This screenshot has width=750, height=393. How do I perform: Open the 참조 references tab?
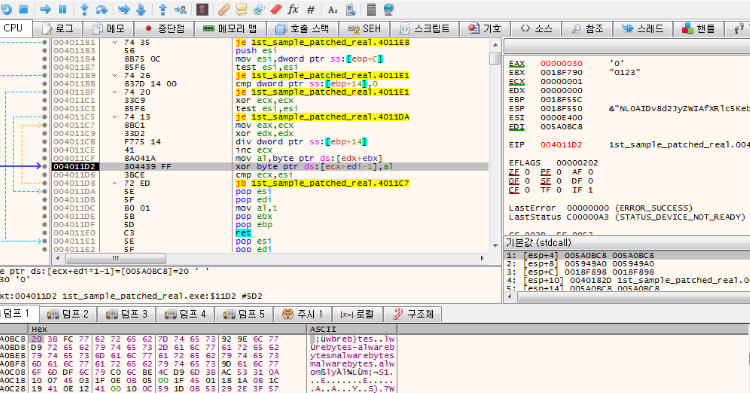click(587, 29)
